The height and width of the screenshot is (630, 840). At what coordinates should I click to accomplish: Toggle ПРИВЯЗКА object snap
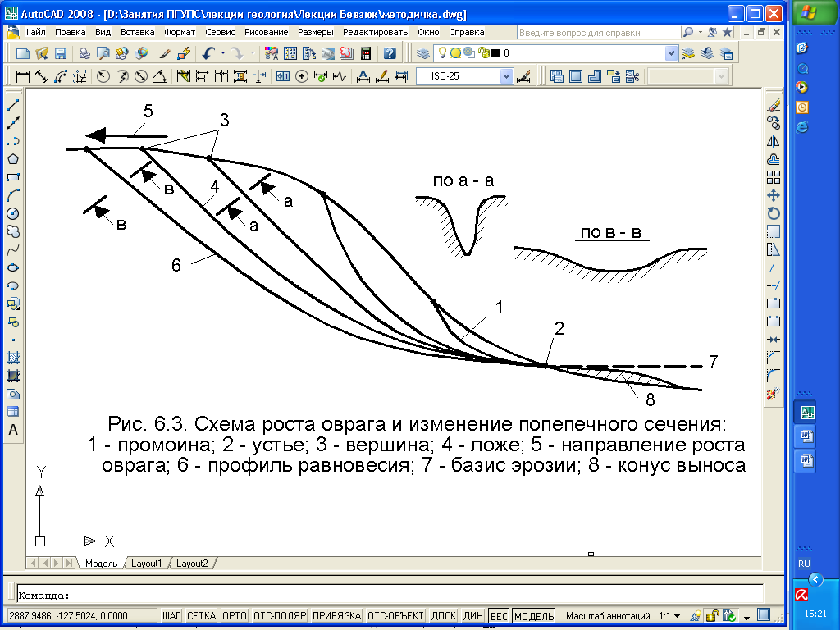[337, 615]
